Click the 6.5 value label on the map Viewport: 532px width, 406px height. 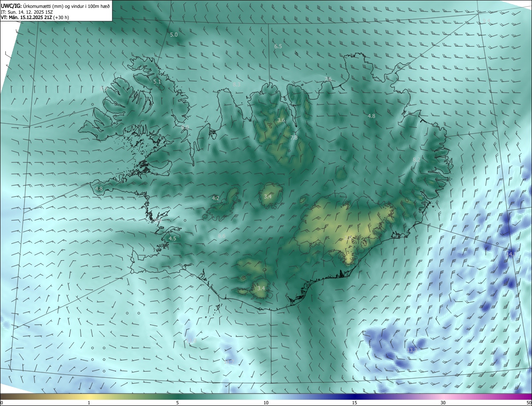point(278,46)
